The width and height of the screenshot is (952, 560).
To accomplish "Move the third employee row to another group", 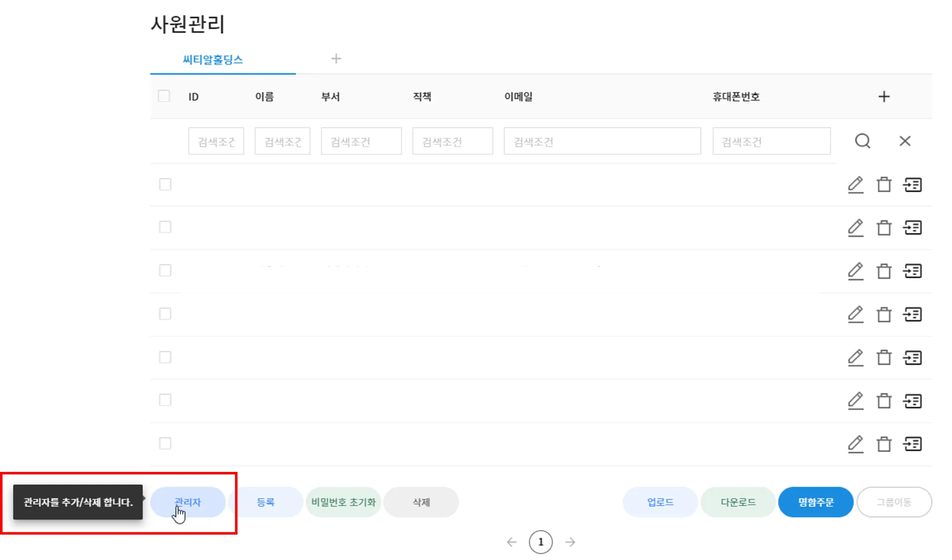I will pos(913,271).
